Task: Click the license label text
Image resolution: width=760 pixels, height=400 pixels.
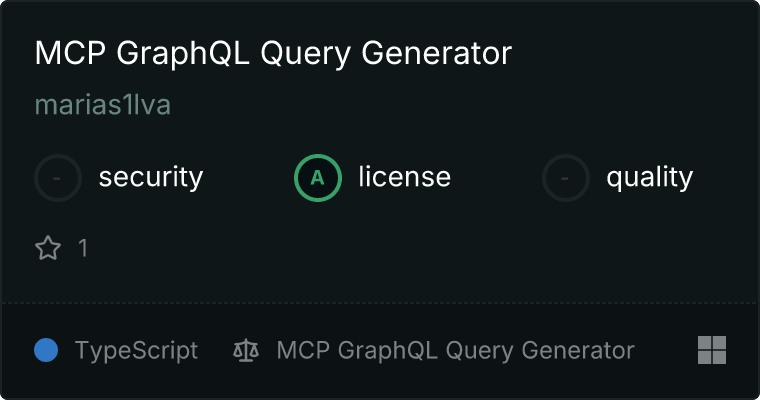Action: 405,176
